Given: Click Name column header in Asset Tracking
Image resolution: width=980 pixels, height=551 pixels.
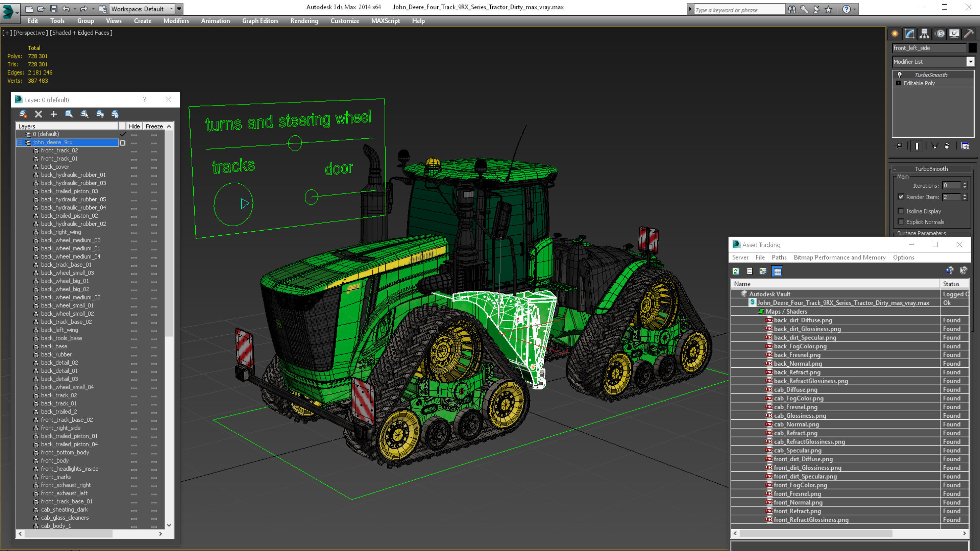Looking at the screenshot, I should [835, 284].
